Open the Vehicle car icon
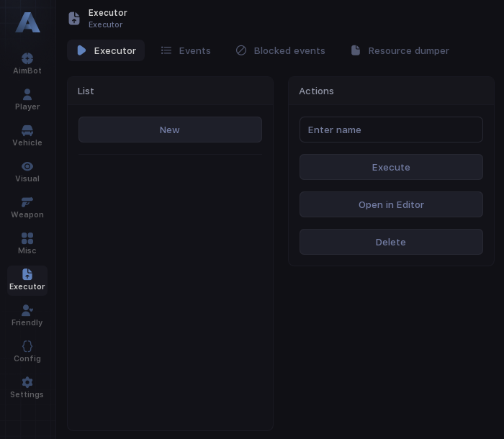This screenshot has height=439, width=504. point(27,130)
